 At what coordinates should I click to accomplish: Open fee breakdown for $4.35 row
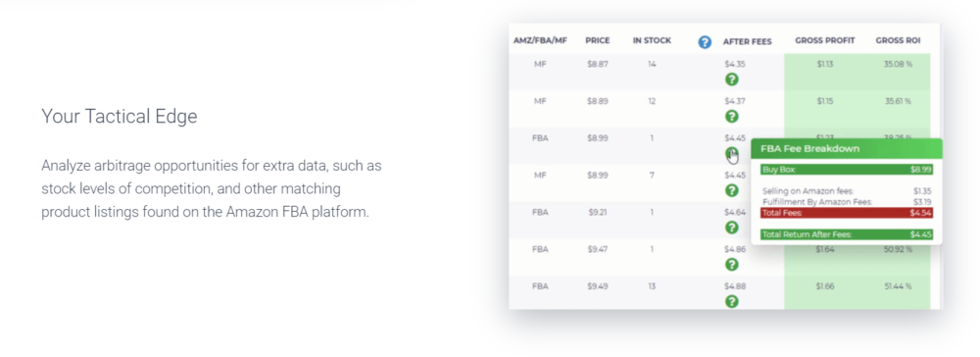(x=732, y=79)
